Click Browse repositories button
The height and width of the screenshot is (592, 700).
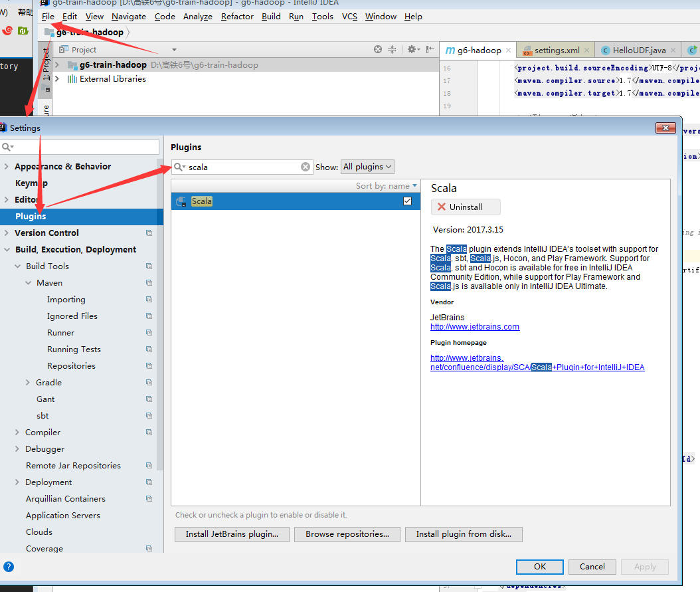(347, 534)
